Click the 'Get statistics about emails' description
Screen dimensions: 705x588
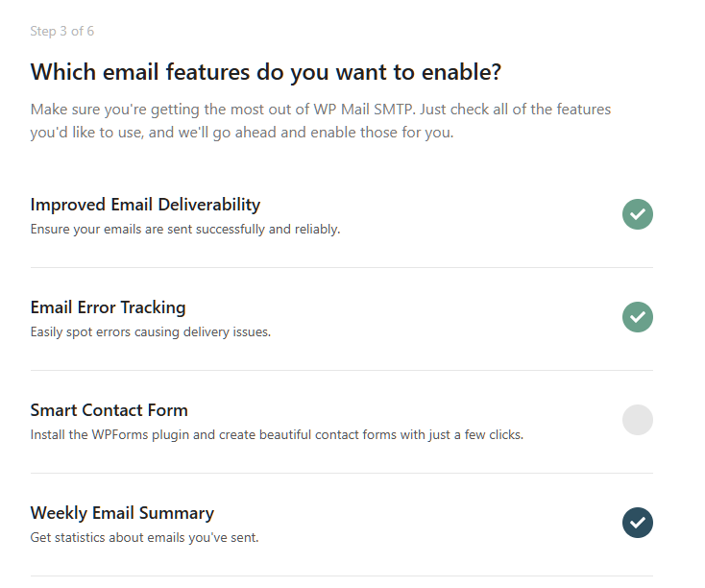pos(144,538)
